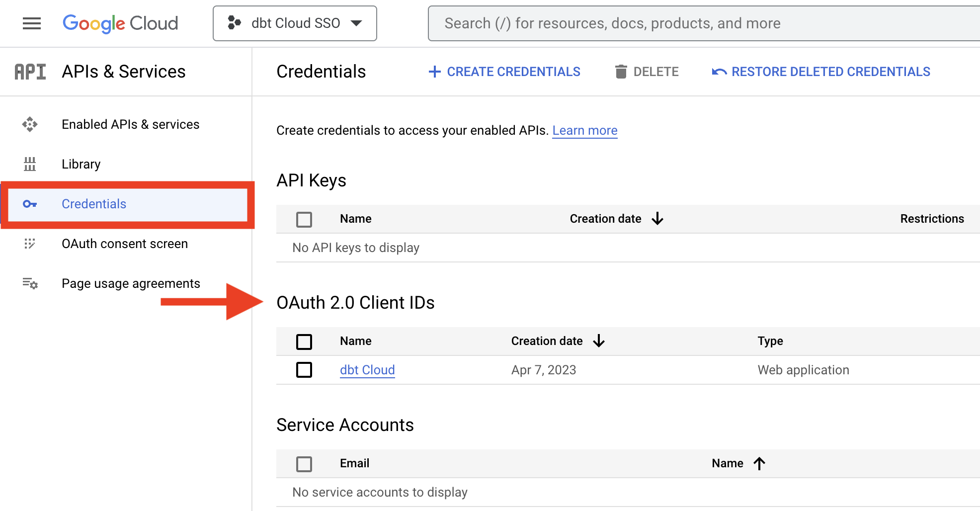Check the select-all box under Service Accounts
Screen dimensions: 980x511
tap(304, 463)
